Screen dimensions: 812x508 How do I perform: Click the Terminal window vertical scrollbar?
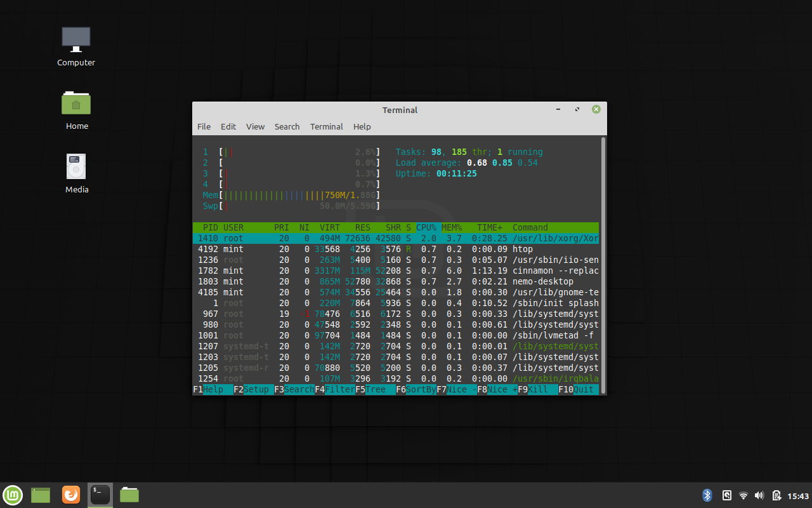(603, 265)
